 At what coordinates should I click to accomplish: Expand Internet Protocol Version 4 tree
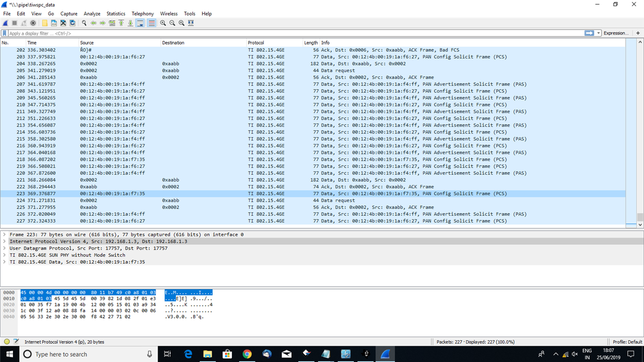pos(4,242)
